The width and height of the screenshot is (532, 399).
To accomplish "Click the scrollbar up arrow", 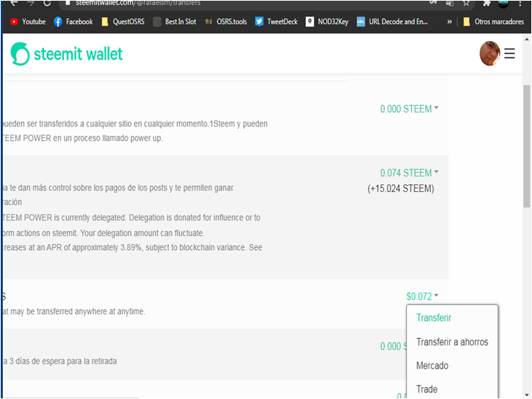I will point(527,39).
